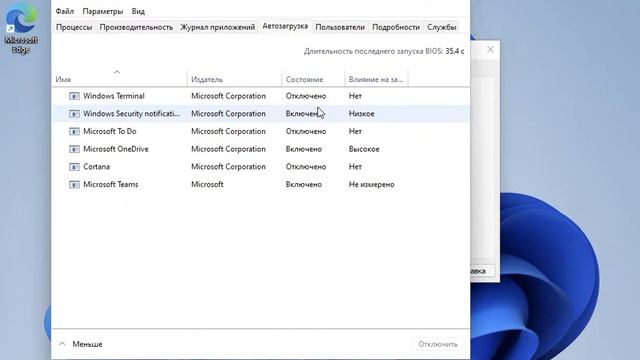Click the Не измерено impact value
Image resolution: width=640 pixels, height=360 pixels.
[x=371, y=184]
